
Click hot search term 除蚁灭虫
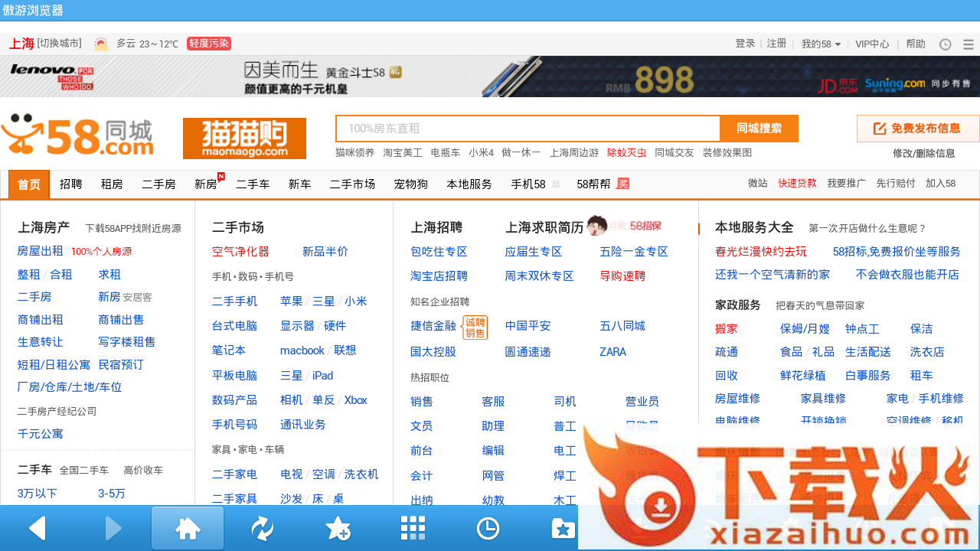pos(627,153)
